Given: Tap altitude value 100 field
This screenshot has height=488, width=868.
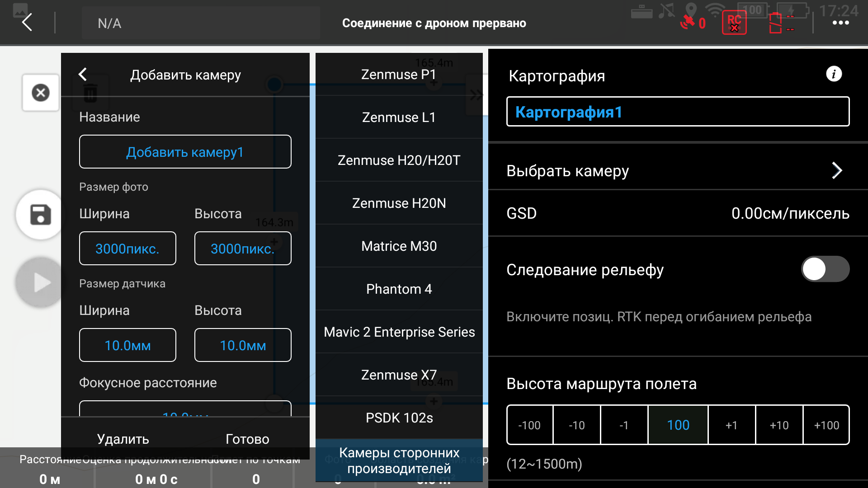Looking at the screenshot, I should coord(678,425).
